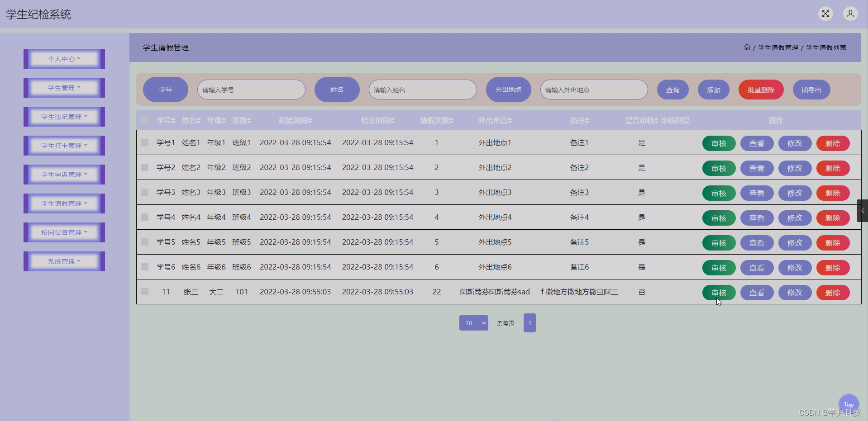Click the fullscreen toggle icon in the header
Viewport: 868px width, 421px height.
(825, 14)
